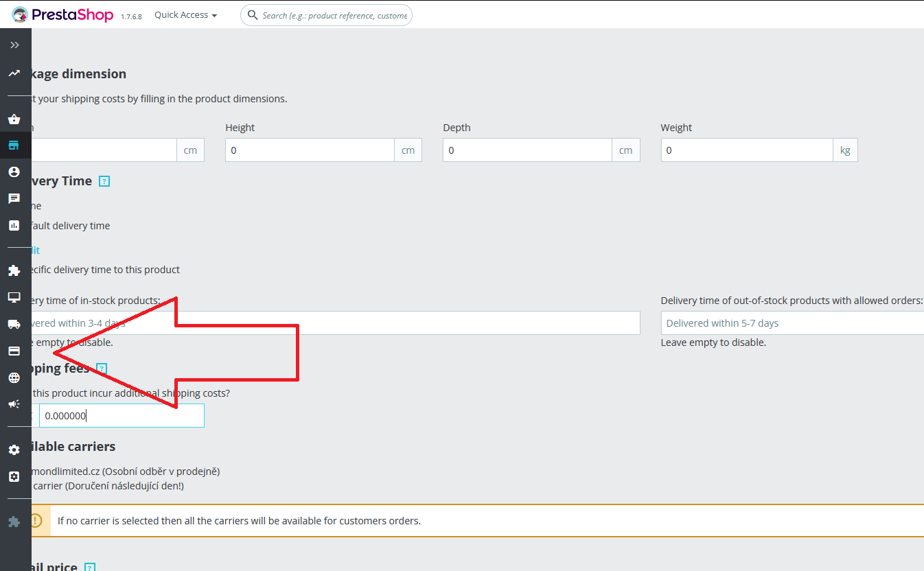Open Catalog store icon in sidebar

tap(14, 145)
